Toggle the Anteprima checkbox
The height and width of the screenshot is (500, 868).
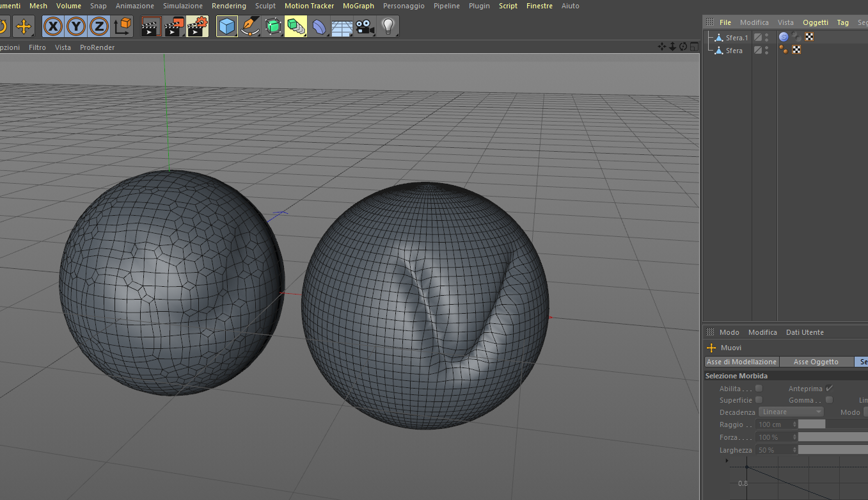829,389
